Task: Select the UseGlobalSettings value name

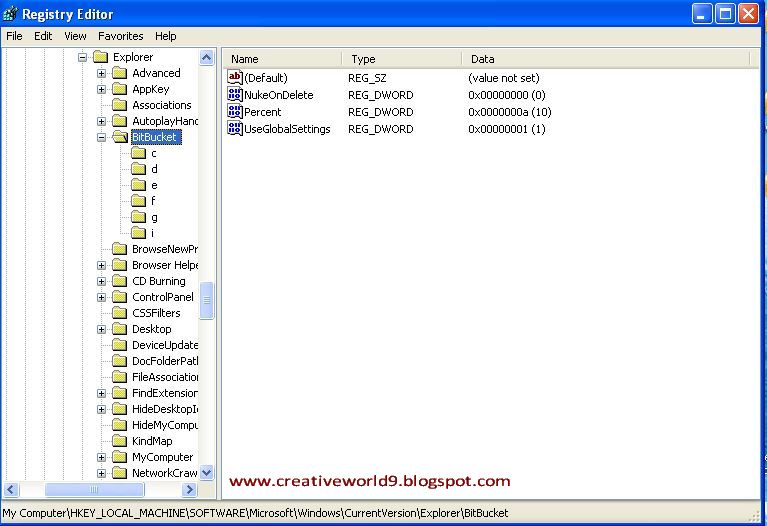Action: point(288,129)
